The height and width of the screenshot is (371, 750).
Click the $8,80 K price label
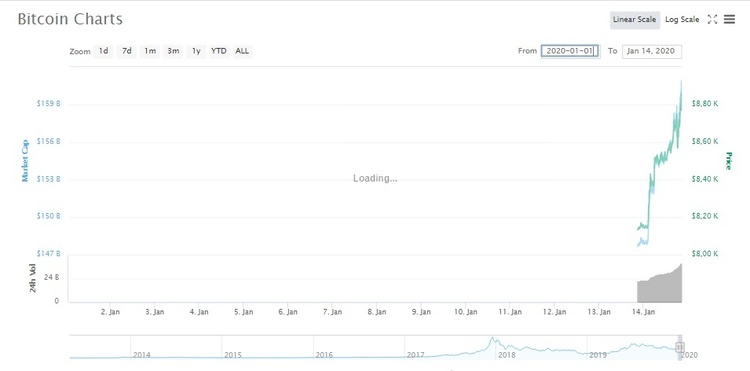pyautogui.click(x=705, y=103)
